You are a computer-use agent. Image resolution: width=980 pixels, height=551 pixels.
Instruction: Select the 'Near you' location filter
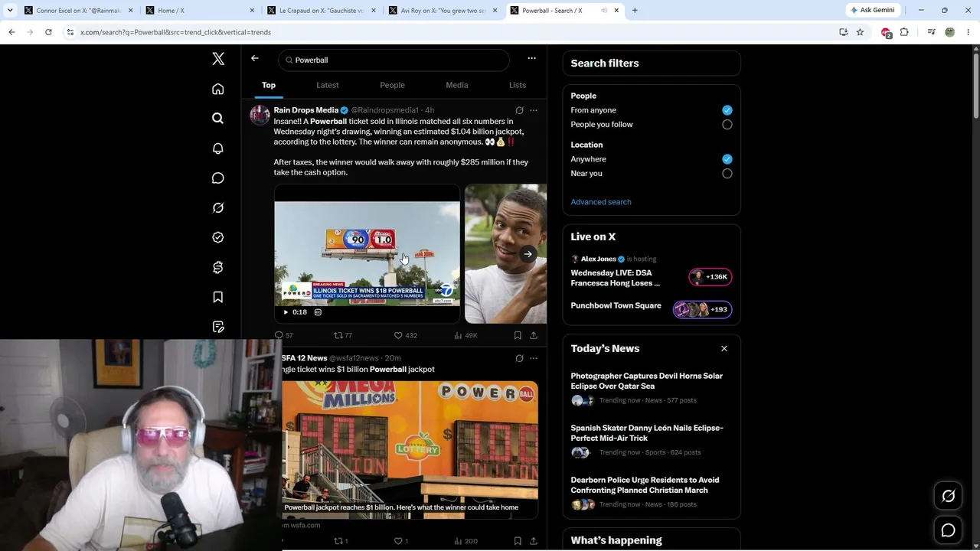(727, 174)
